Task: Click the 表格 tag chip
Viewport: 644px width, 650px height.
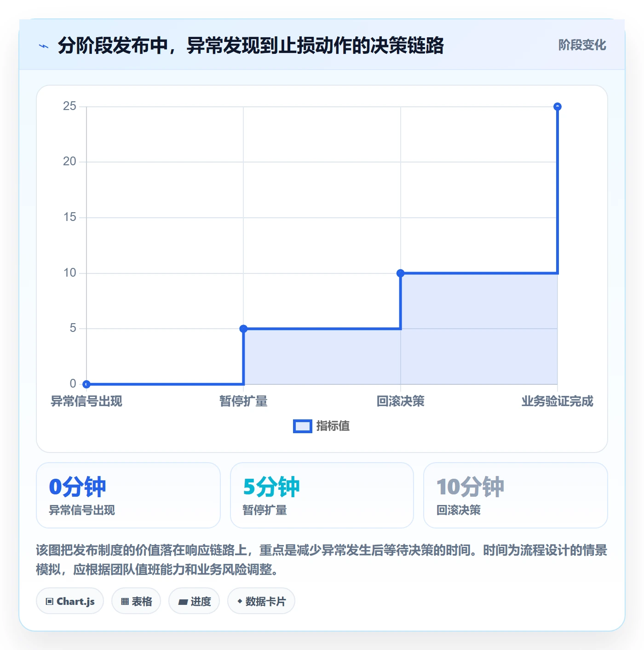Action: [x=136, y=601]
